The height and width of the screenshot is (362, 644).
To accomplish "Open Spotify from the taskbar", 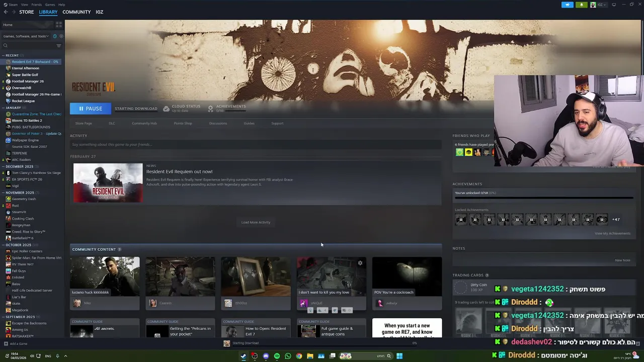I will 277,356.
